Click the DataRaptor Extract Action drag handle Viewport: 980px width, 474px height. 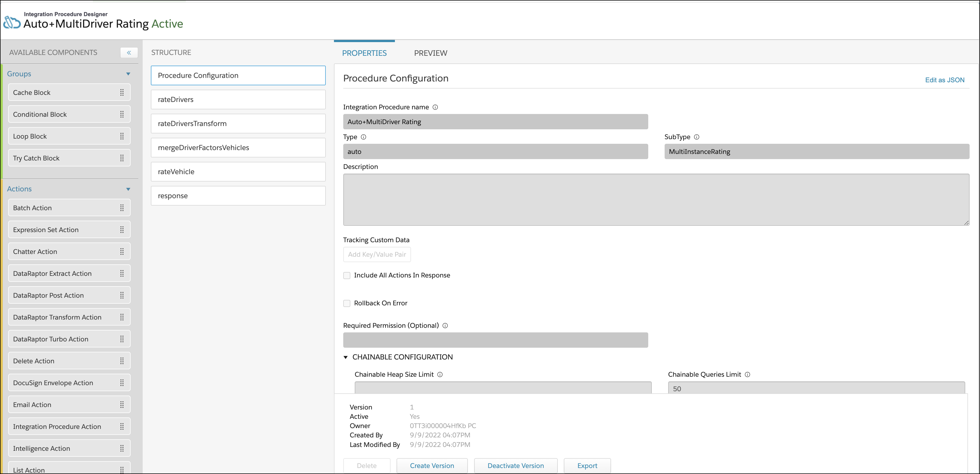coord(122,273)
